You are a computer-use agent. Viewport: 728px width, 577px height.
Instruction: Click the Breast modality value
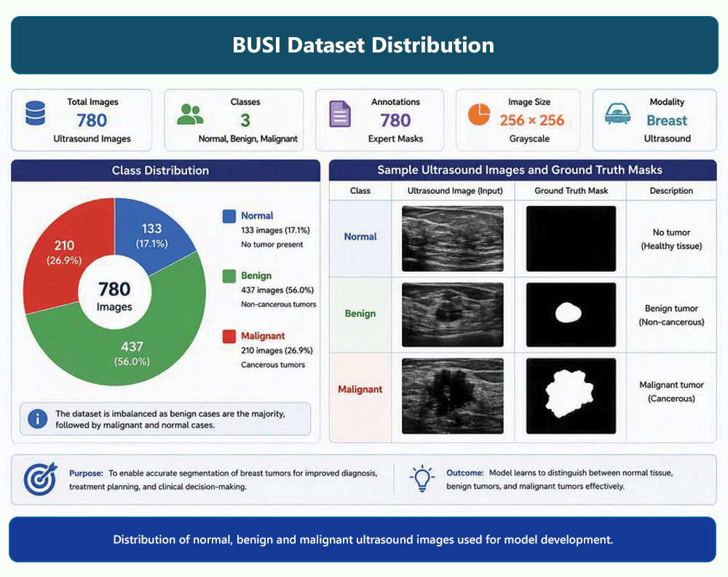tap(667, 121)
